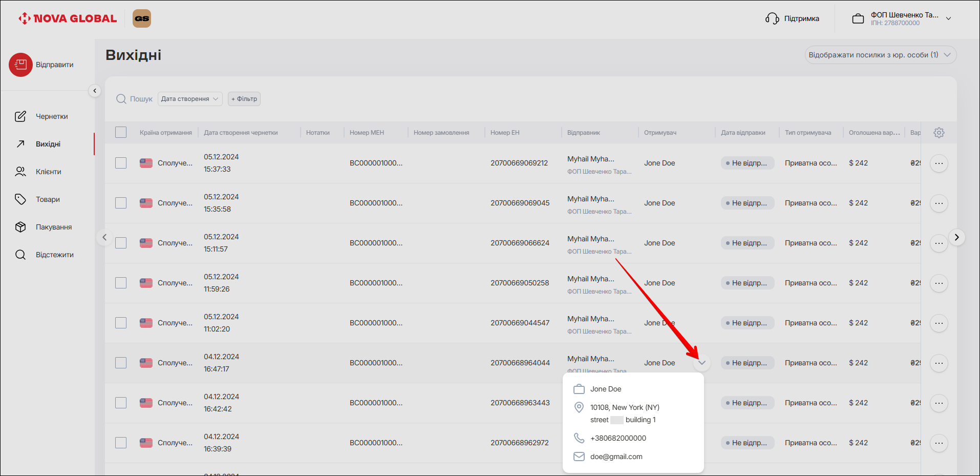Go to Чернетки in the sidebar

pyautogui.click(x=51, y=116)
